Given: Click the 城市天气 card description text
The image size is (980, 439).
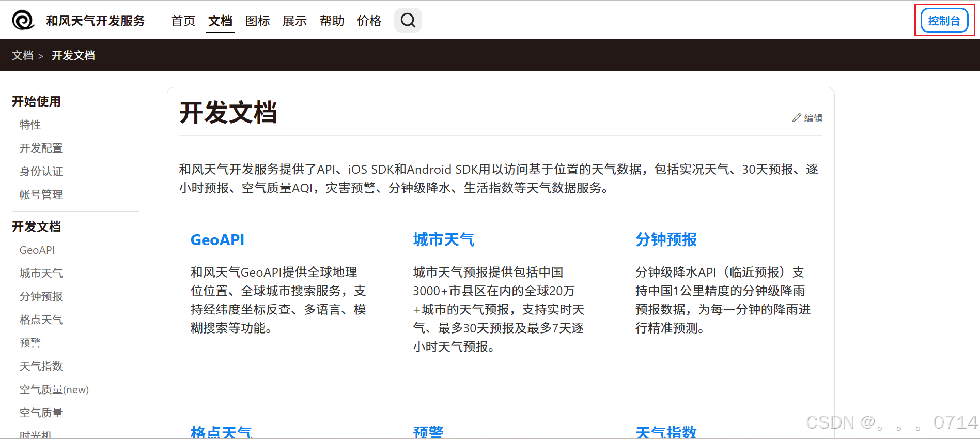Looking at the screenshot, I should 499,309.
